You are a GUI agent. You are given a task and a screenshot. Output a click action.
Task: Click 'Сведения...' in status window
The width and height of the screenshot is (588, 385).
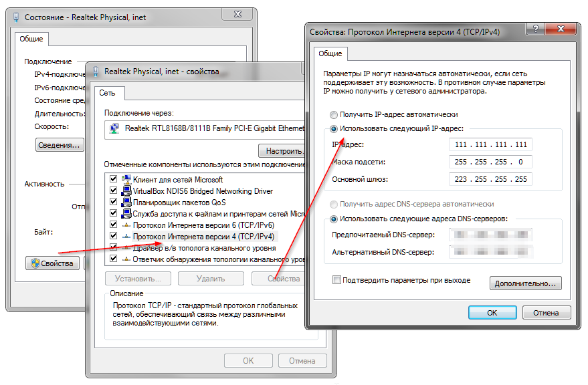coord(60,145)
